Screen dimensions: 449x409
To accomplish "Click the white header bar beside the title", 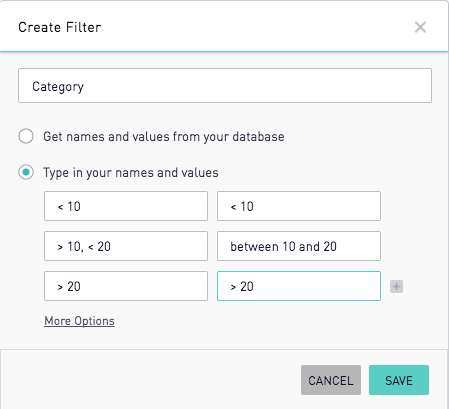I will click(x=257, y=27).
